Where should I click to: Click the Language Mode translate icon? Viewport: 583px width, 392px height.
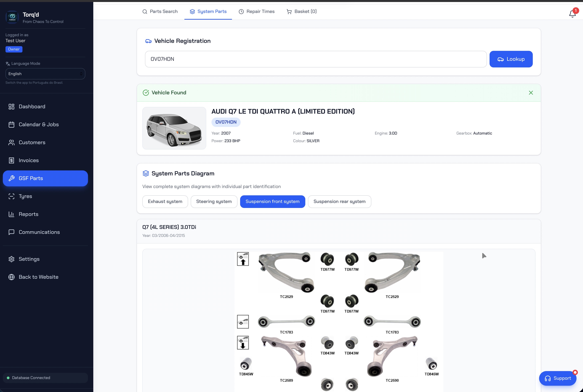8,64
